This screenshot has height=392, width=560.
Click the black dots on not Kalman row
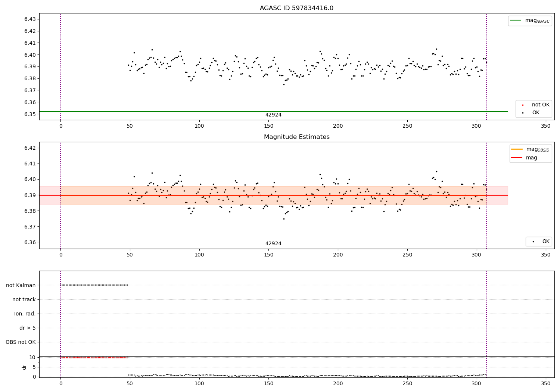(x=94, y=285)
